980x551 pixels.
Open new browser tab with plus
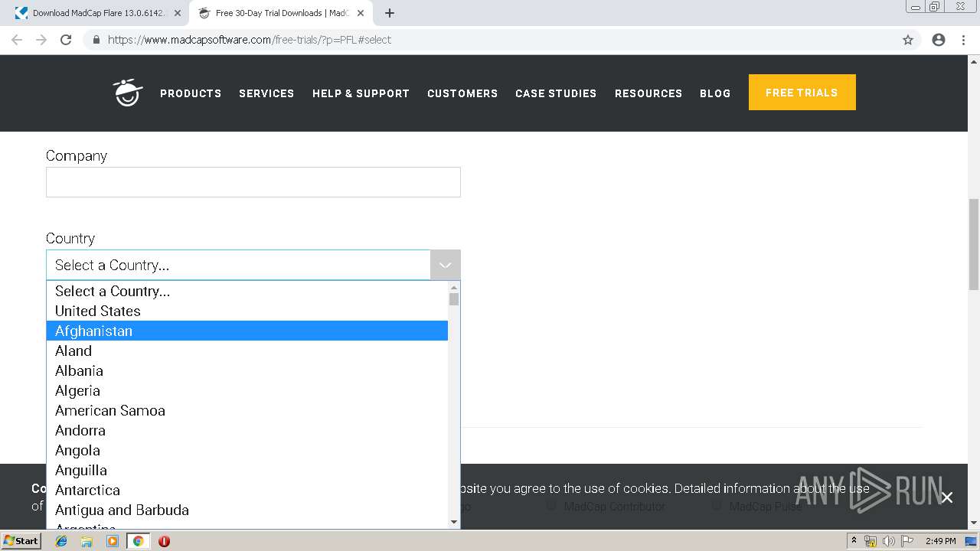[390, 13]
